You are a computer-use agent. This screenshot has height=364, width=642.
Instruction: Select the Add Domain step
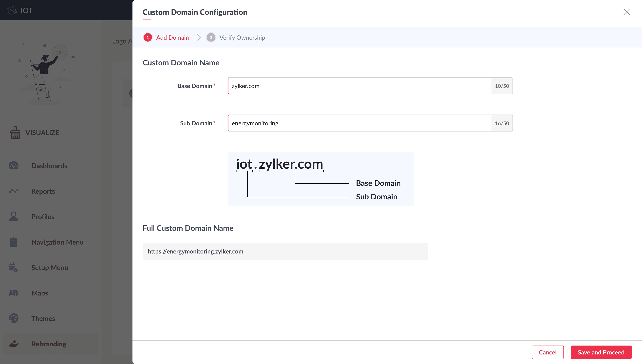click(x=172, y=38)
